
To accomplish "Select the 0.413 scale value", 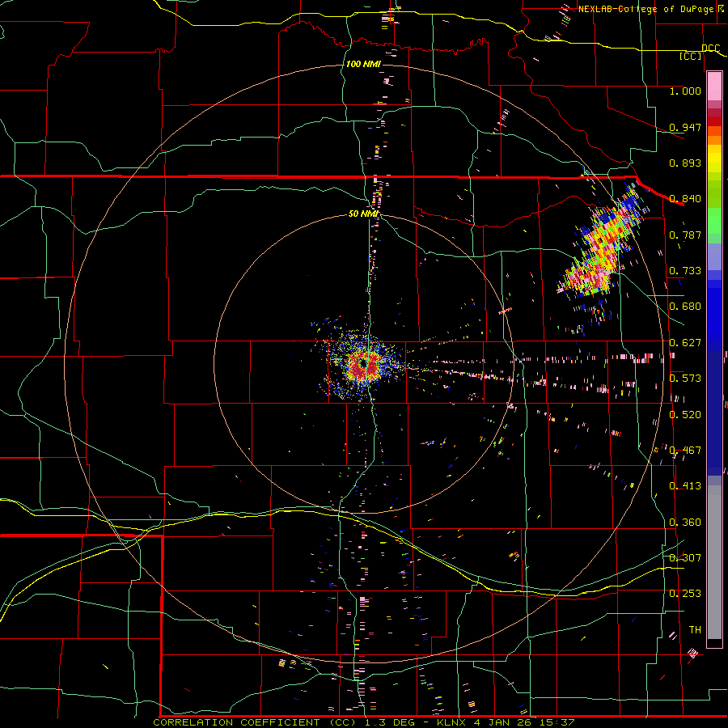I will 685,485.
